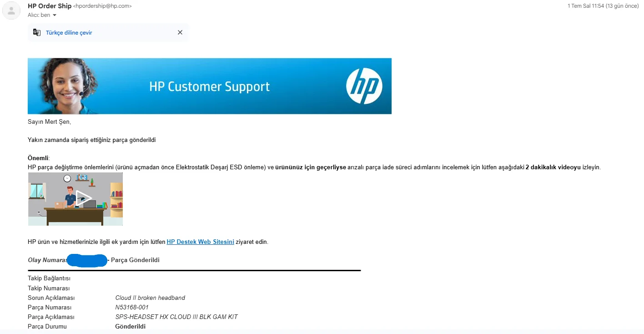Click the "Cloud II broken headband" description
Image resolution: width=644 pixels, height=334 pixels.
tap(150, 298)
